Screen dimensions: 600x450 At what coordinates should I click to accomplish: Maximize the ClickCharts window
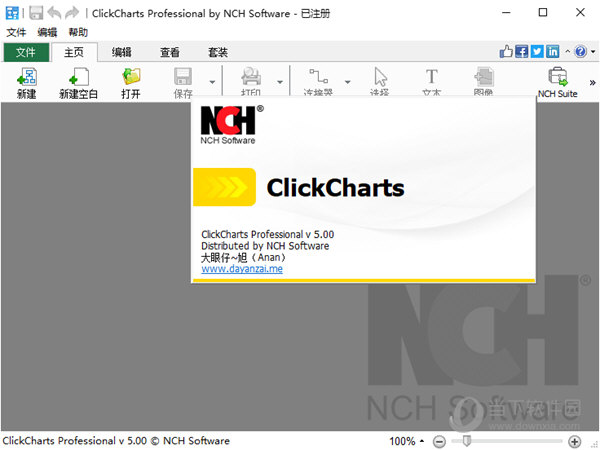click(543, 13)
